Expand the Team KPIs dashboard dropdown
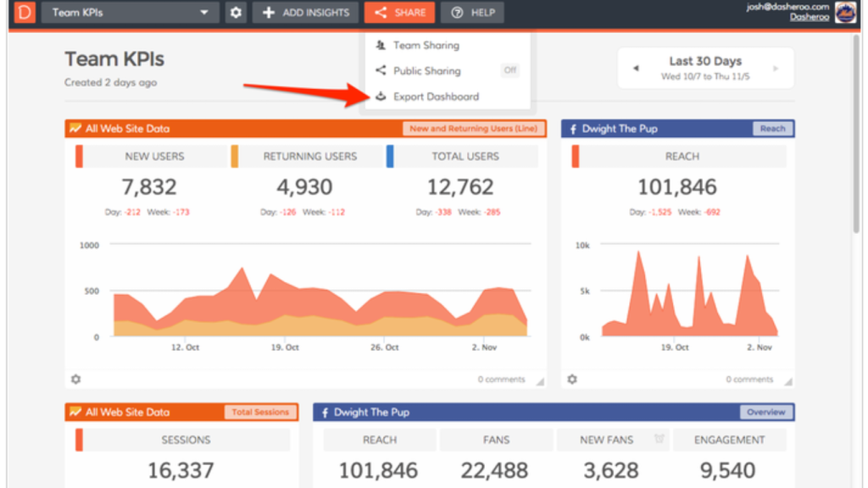This screenshot has height=488, width=868. (x=203, y=13)
